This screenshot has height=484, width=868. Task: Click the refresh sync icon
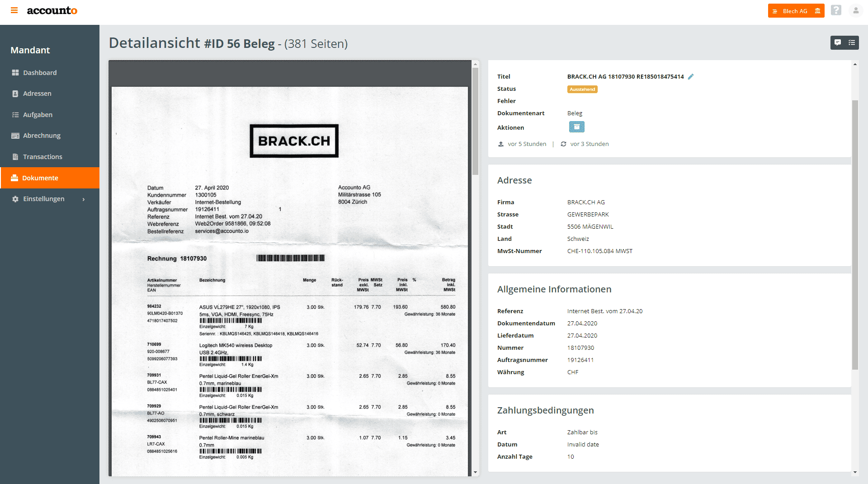tap(563, 144)
